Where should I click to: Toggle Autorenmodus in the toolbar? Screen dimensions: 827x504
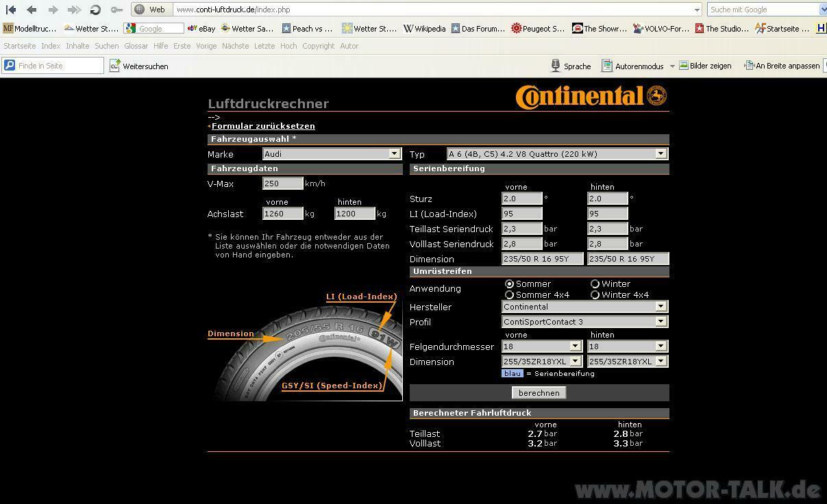633,66
